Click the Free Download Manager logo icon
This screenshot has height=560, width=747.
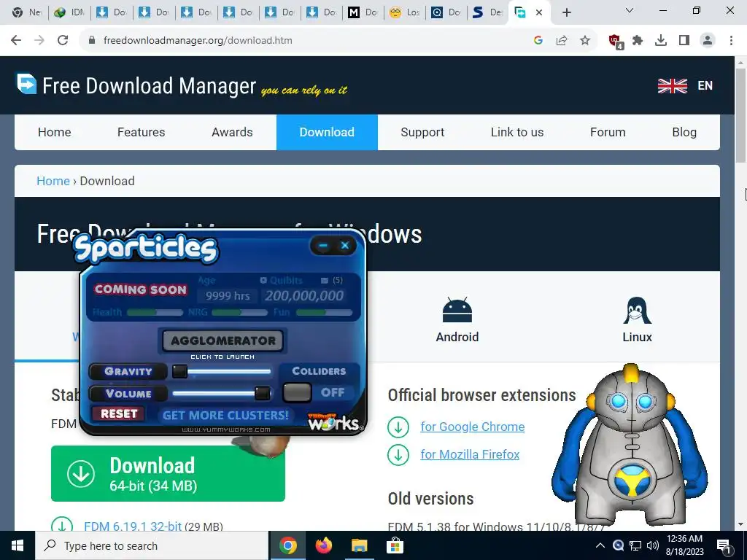(27, 84)
